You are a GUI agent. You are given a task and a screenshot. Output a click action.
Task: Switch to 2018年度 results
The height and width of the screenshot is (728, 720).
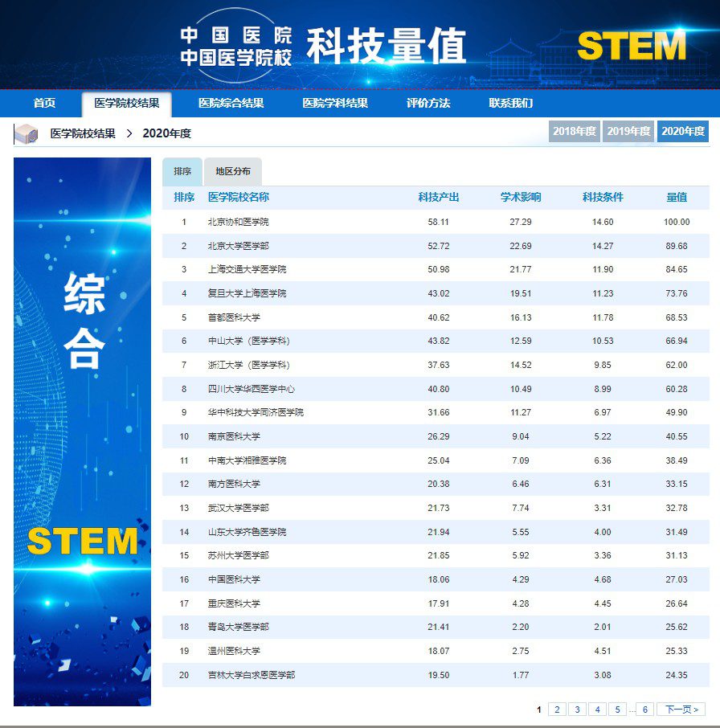point(575,132)
